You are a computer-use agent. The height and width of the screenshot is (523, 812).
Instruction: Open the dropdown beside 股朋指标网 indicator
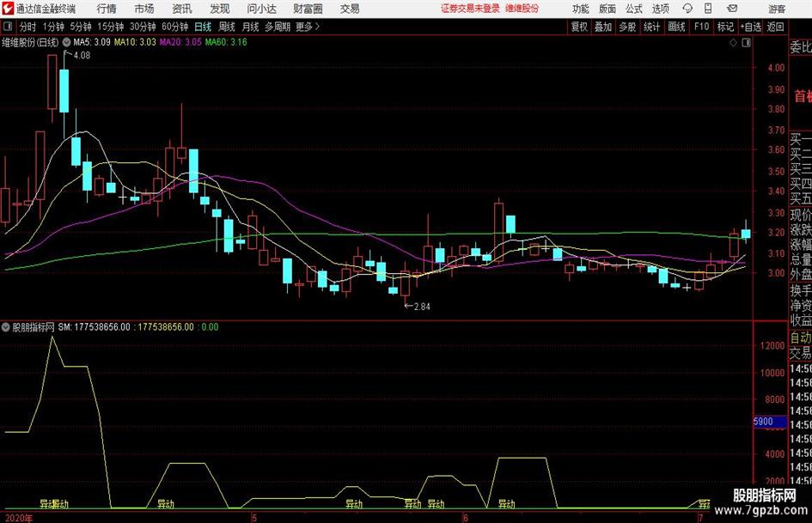point(6,327)
